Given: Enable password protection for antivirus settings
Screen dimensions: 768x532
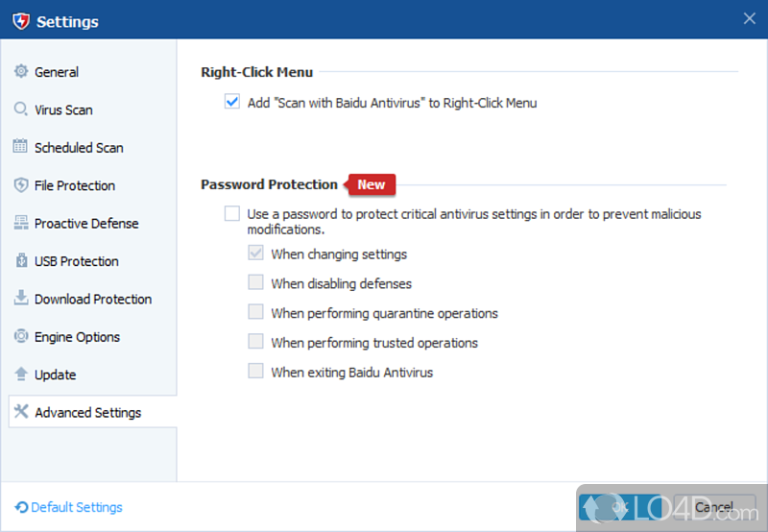Looking at the screenshot, I should 231,214.
